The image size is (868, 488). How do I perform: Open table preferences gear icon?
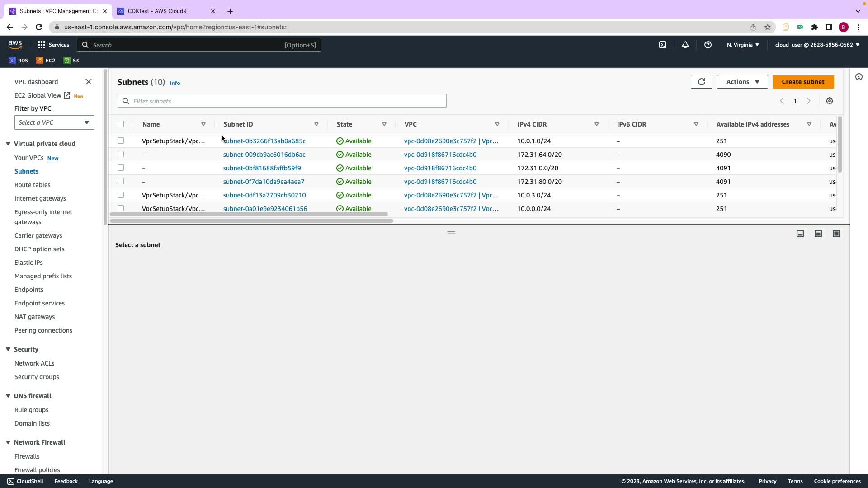[x=829, y=101]
